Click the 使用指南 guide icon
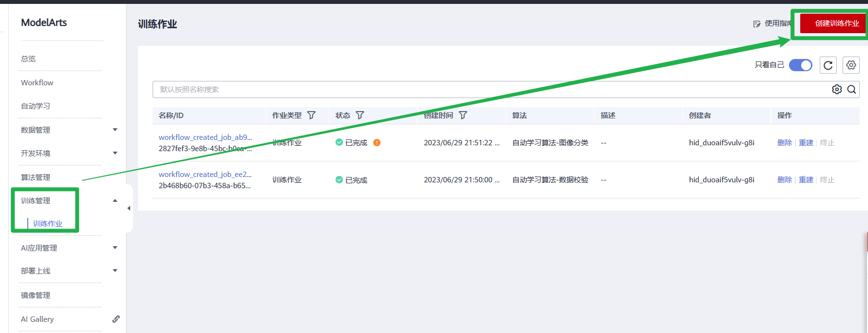Screen dimensions: 868x333 click(x=757, y=23)
